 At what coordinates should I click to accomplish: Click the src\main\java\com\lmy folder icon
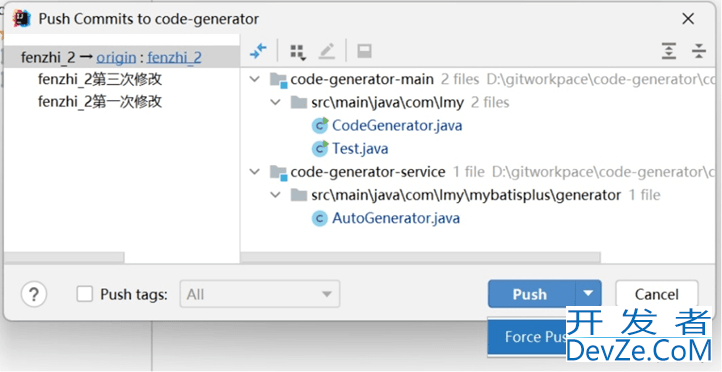click(299, 102)
